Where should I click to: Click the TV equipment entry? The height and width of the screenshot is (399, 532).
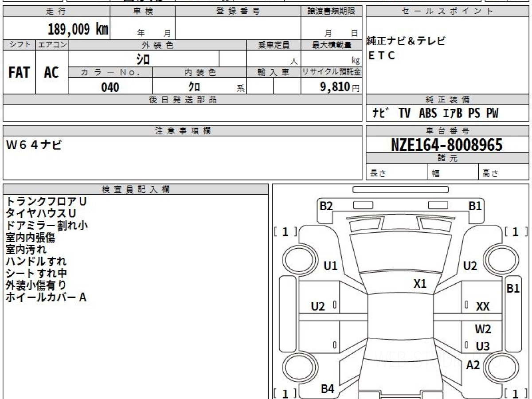tap(404, 113)
